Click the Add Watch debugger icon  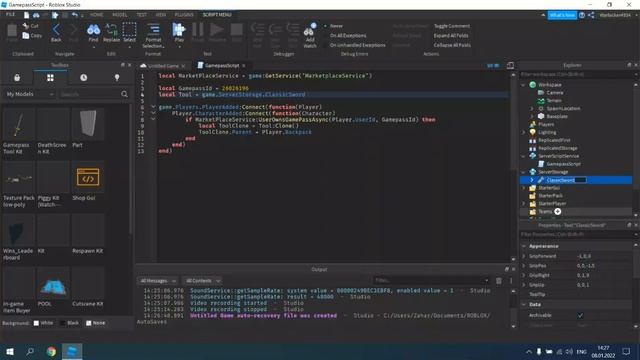tap(310, 30)
